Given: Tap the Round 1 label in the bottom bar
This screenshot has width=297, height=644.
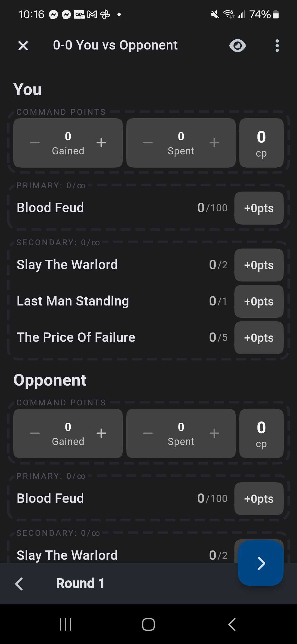Looking at the screenshot, I should 80,583.
